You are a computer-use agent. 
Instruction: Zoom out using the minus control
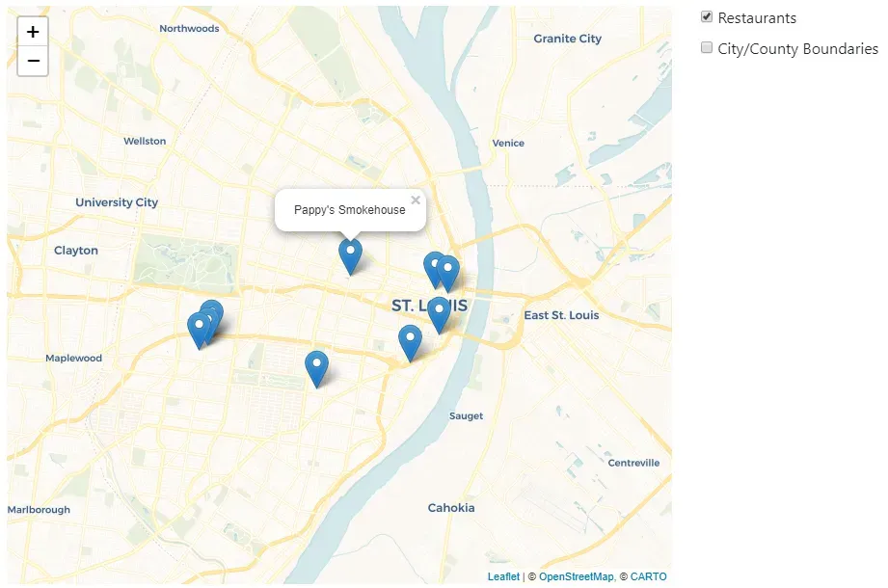point(32,61)
